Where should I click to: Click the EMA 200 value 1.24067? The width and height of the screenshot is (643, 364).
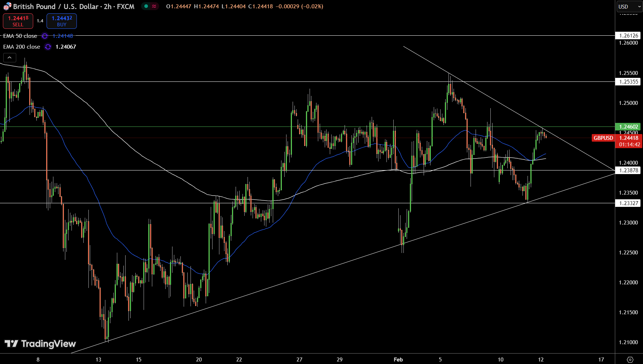pos(66,47)
